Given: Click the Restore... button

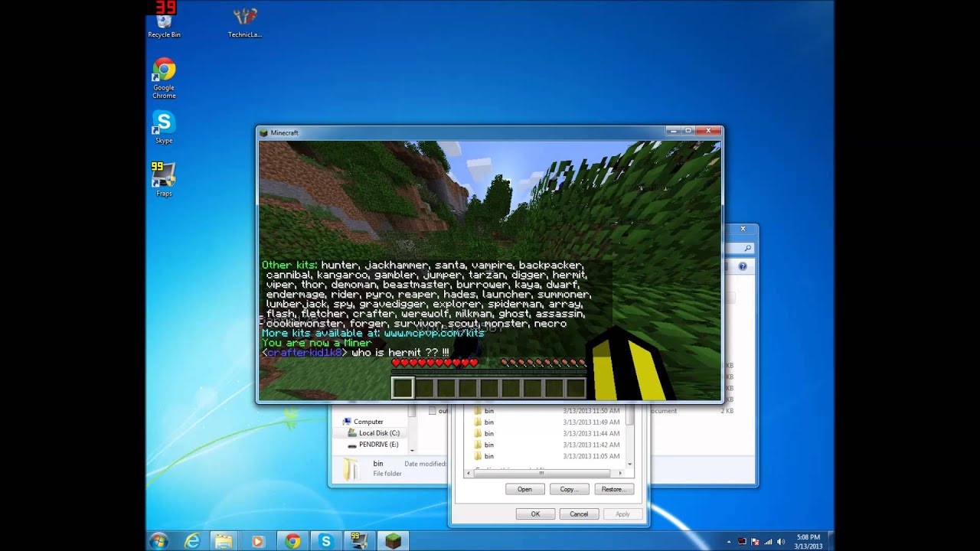Looking at the screenshot, I should pyautogui.click(x=613, y=489).
